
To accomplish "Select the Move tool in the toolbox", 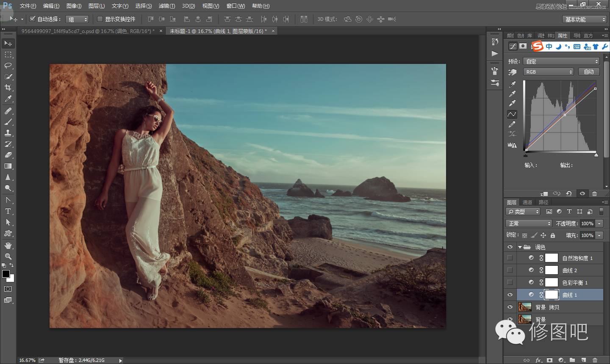I will (x=8, y=44).
